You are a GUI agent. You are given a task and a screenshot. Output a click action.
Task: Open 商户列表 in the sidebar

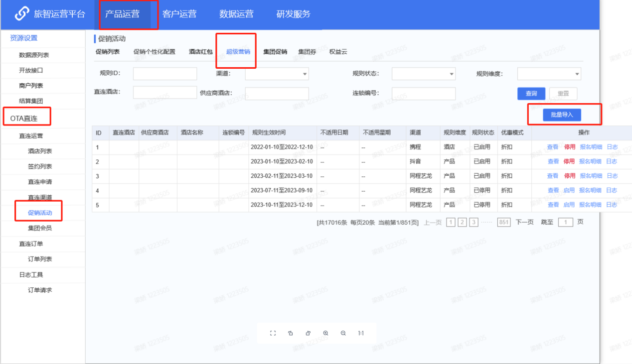pos(31,86)
